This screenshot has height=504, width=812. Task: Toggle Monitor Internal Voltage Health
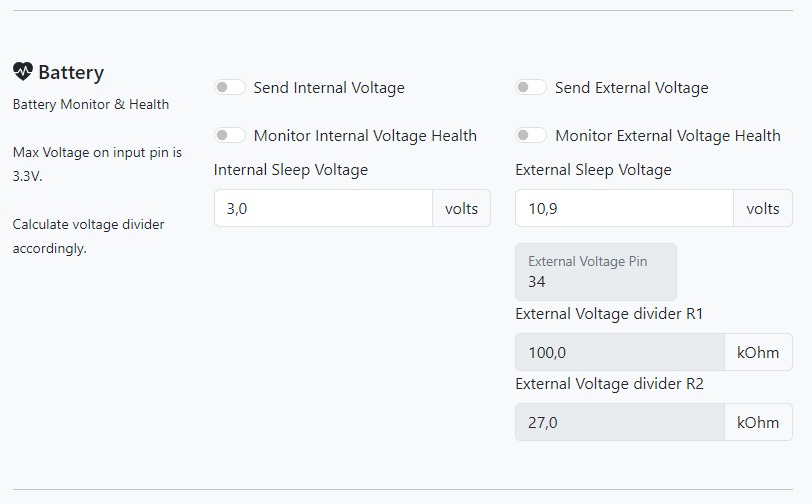pyautogui.click(x=230, y=135)
